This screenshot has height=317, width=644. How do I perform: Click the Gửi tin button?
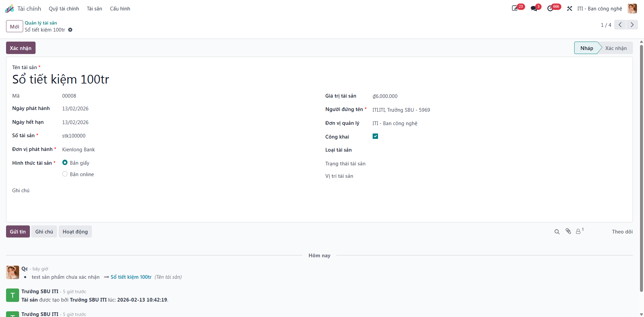click(18, 231)
